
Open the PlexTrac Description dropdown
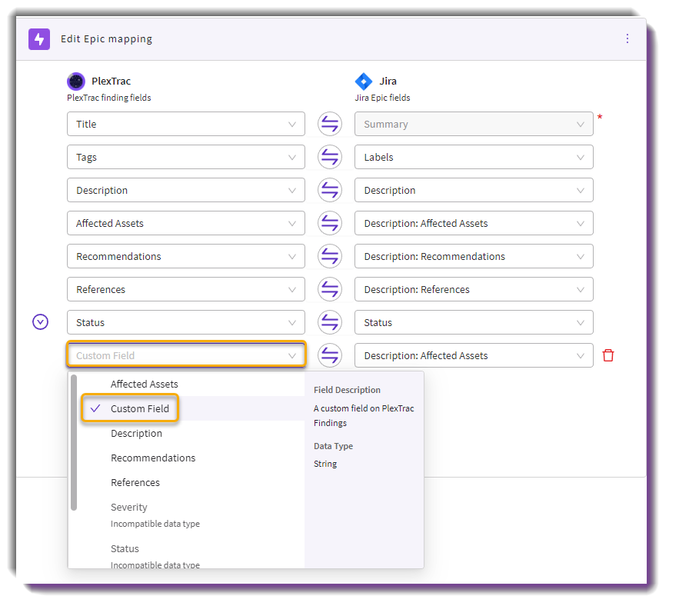[186, 190]
